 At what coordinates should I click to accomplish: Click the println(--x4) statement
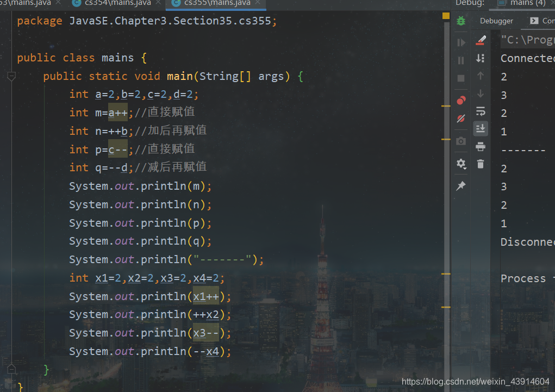pyautogui.click(x=150, y=351)
